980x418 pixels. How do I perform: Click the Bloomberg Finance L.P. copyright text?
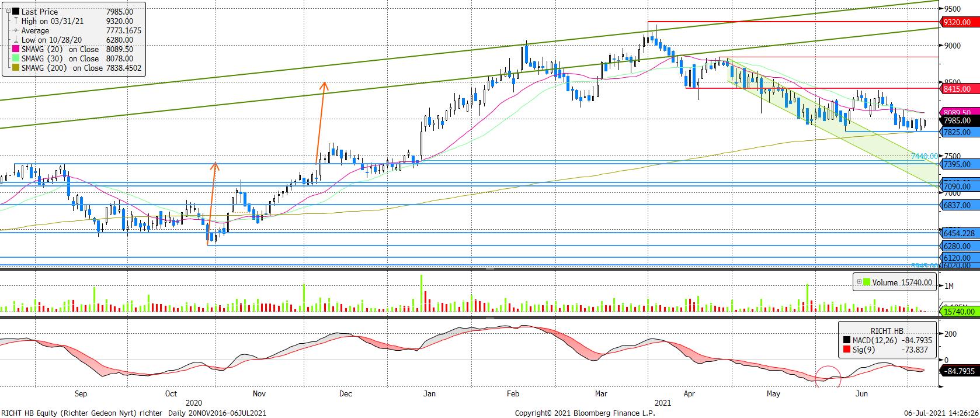(586, 412)
